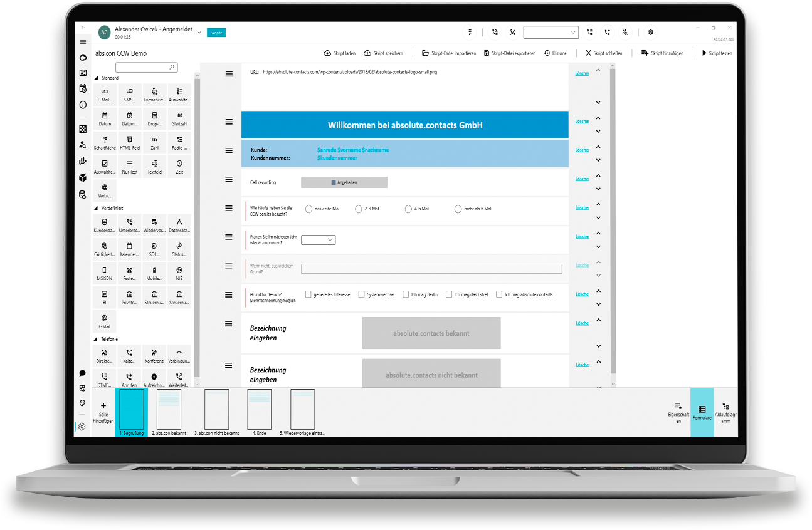This screenshot has height=530, width=812.
Task: Focus the element search field in the left panel
Action: tap(146, 67)
